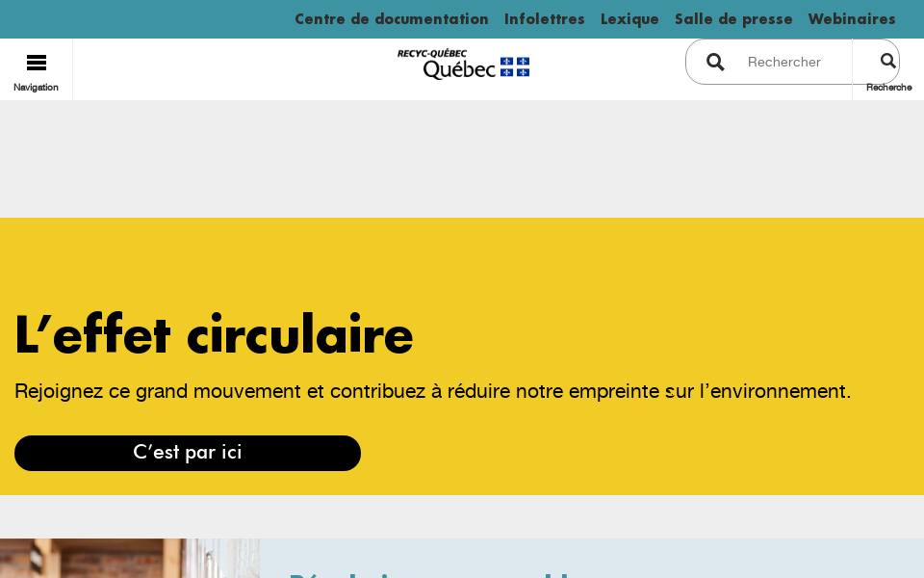Click the Québec flag government logo
The width and height of the screenshot is (924, 578).
tap(515, 66)
